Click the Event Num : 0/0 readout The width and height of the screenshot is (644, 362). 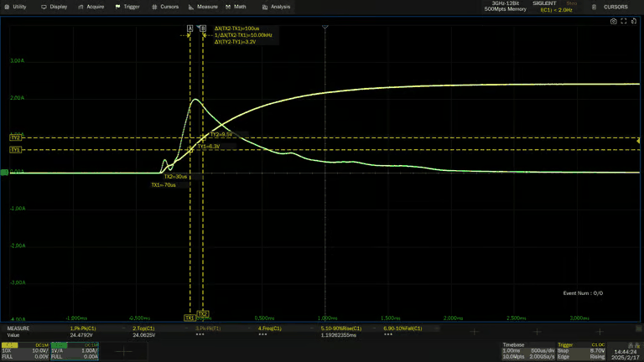583,293
